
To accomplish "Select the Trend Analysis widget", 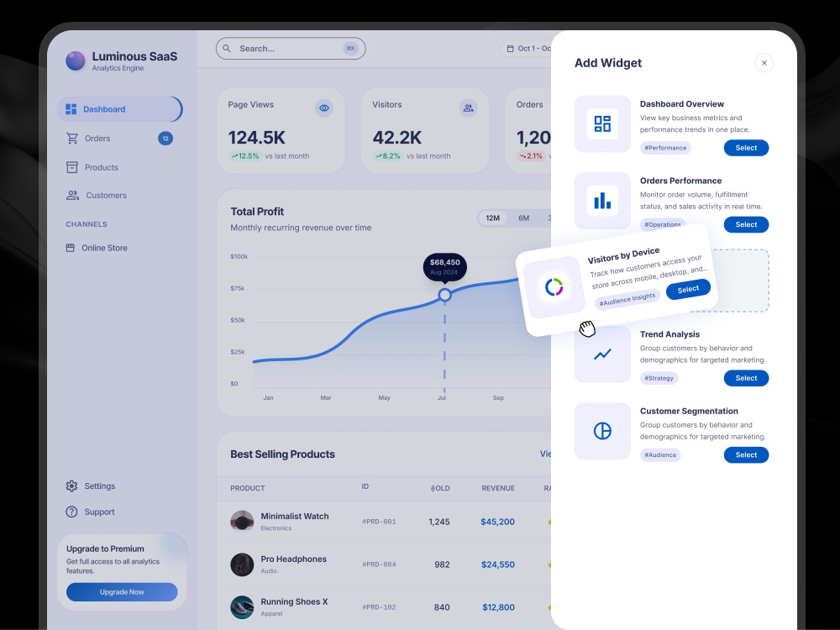I will tap(746, 378).
